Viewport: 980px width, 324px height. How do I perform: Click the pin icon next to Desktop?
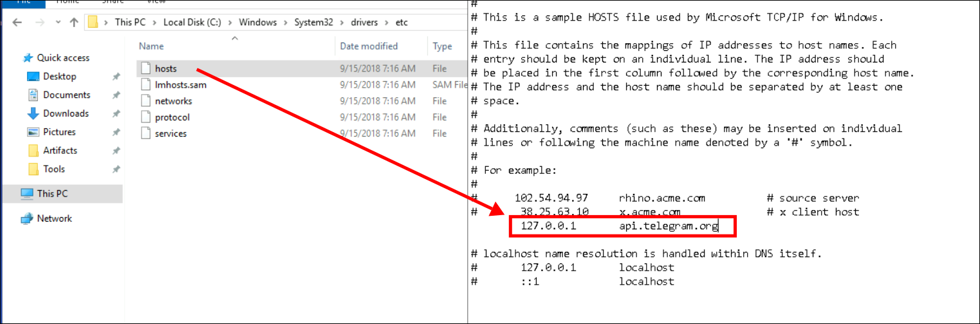(x=116, y=77)
